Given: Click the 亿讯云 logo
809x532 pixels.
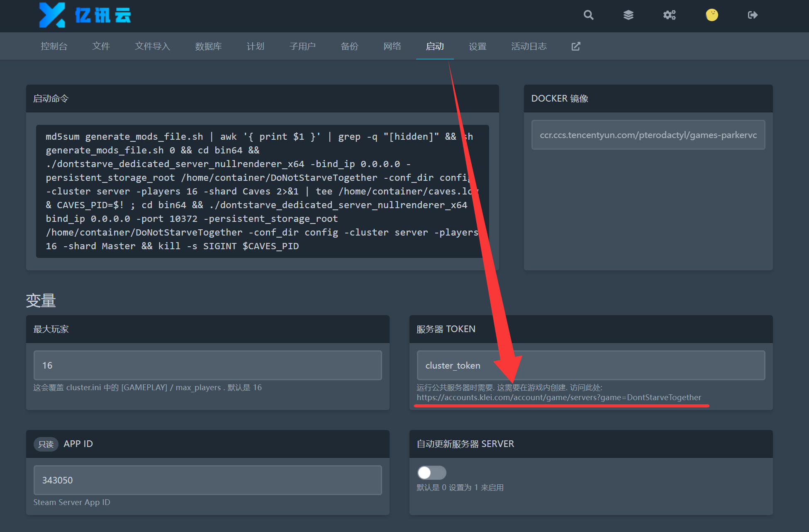Looking at the screenshot, I should point(85,15).
